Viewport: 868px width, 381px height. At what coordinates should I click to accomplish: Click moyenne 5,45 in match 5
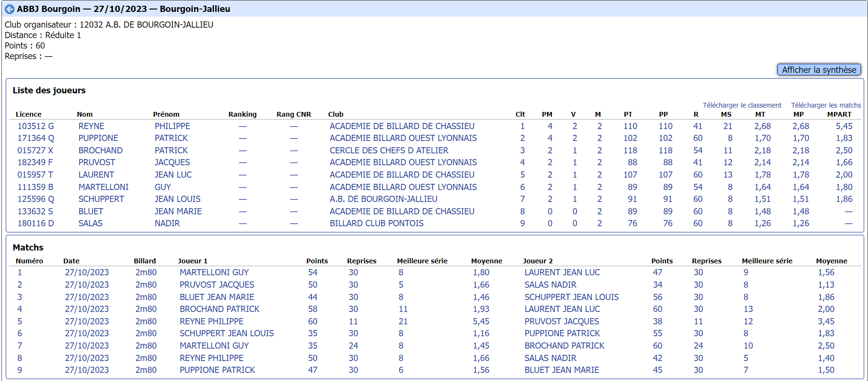point(481,321)
